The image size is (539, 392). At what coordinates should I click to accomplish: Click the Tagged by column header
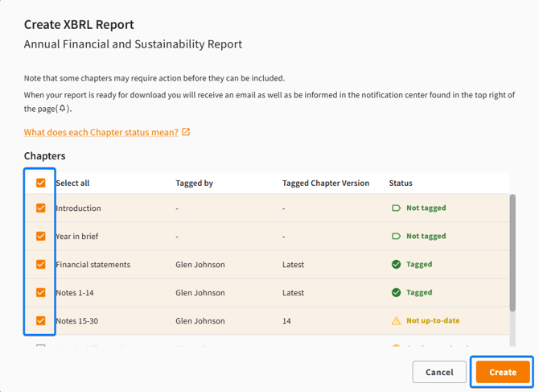point(194,183)
